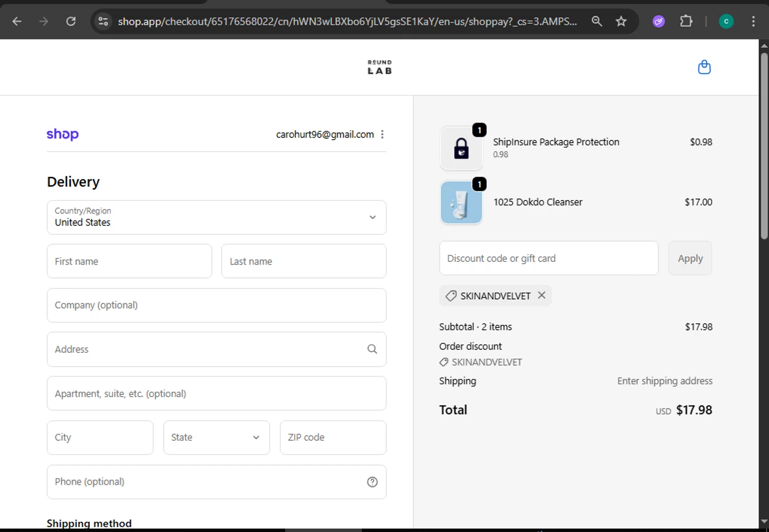Open account options beside carohurt96 email
The width and height of the screenshot is (769, 532).
click(382, 134)
